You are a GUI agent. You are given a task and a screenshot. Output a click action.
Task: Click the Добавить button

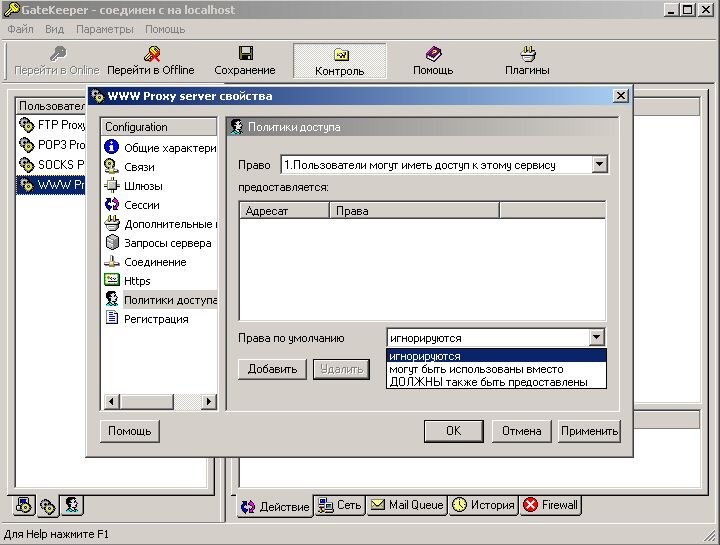[x=272, y=369]
